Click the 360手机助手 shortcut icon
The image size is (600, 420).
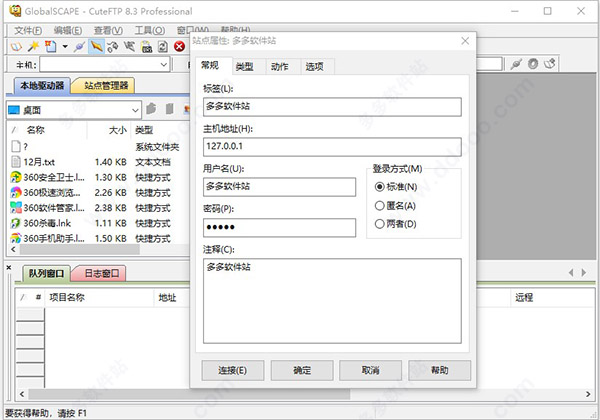click(16, 238)
